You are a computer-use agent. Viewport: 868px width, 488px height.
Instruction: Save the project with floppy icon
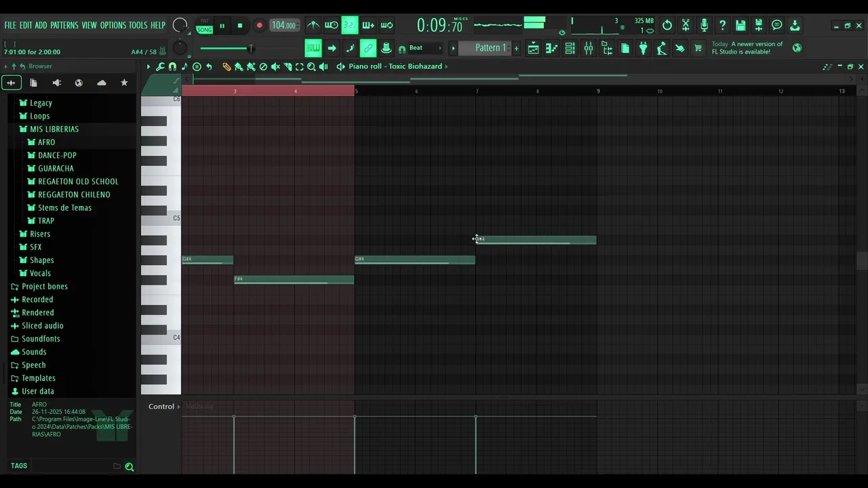click(x=741, y=26)
